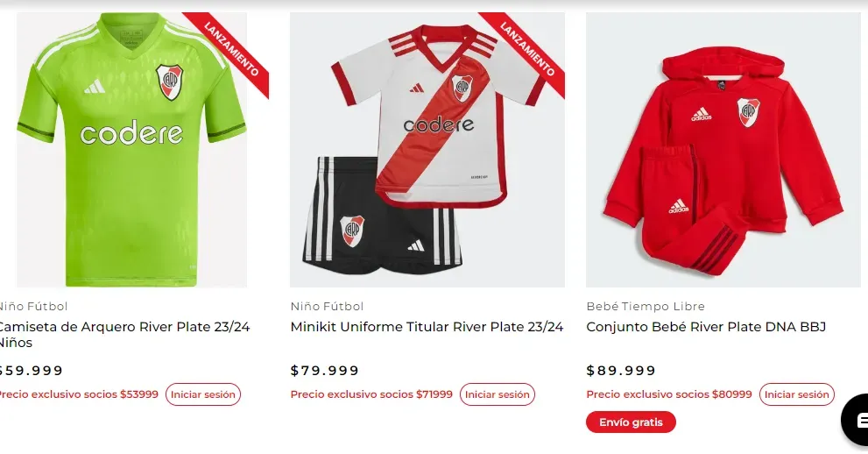Open the Minikit Uniforme Titular product image
Viewport: 868px width, 454px height.
pyautogui.click(x=427, y=150)
